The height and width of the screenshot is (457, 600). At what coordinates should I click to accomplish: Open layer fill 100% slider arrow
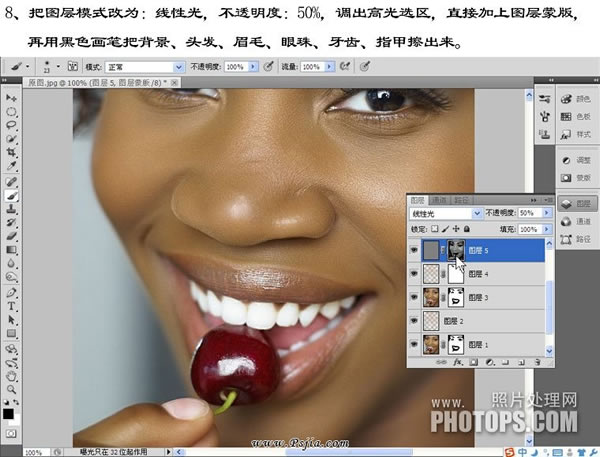(x=547, y=229)
